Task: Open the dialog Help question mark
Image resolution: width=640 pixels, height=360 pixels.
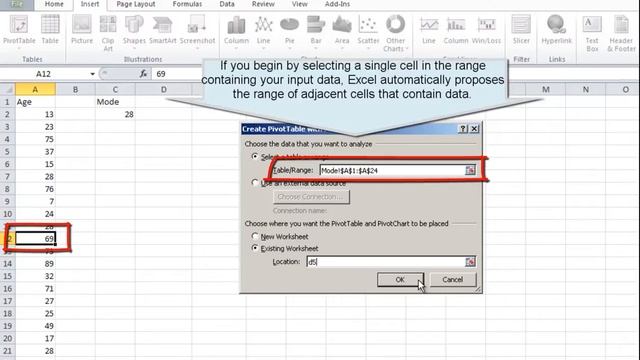Action: click(462, 129)
